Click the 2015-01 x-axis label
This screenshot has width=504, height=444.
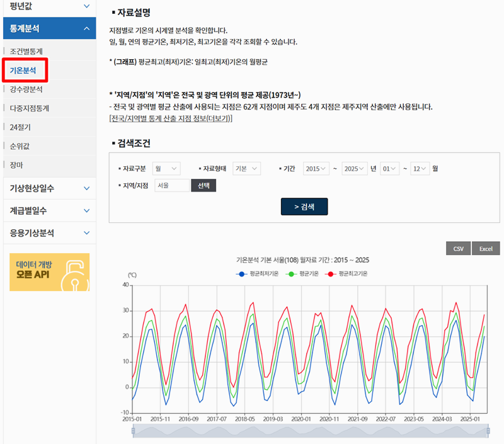[x=132, y=419]
